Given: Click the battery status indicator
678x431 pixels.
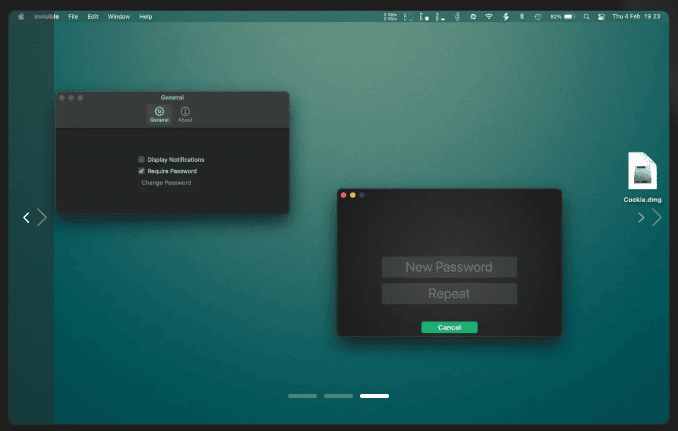Looking at the screenshot, I should (562, 16).
